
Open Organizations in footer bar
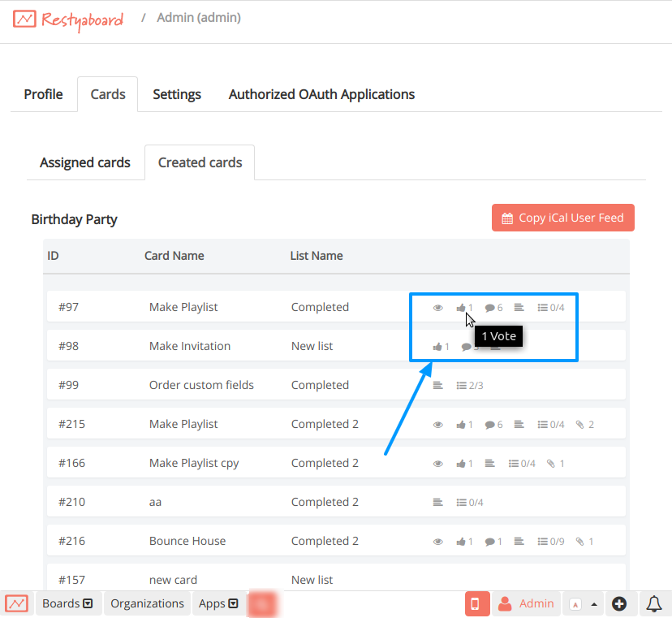[147, 603]
